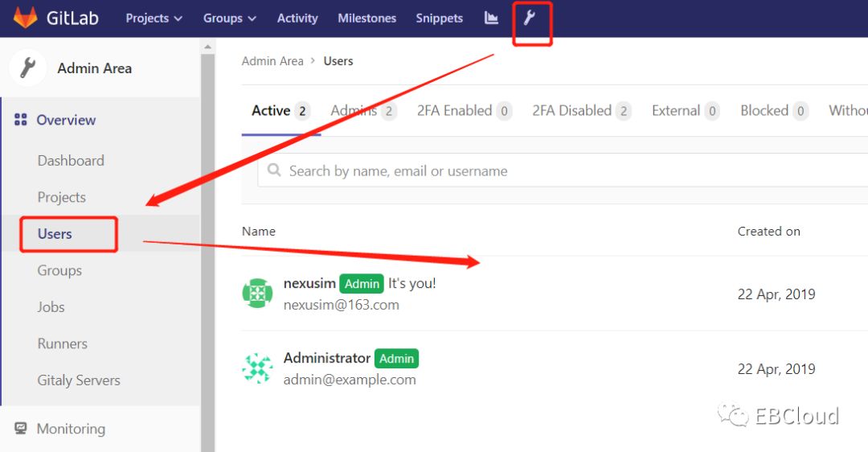This screenshot has width=868, height=452.
Task: Click the Overview grid icon
Action: (21, 120)
